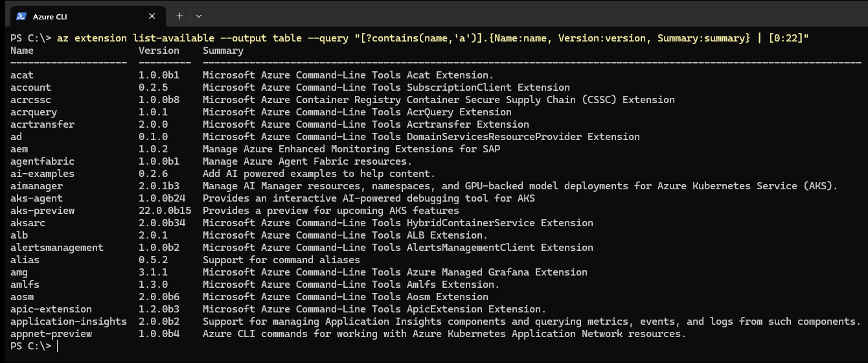Click the 'aosm' extension name
868x363 pixels.
click(x=22, y=297)
